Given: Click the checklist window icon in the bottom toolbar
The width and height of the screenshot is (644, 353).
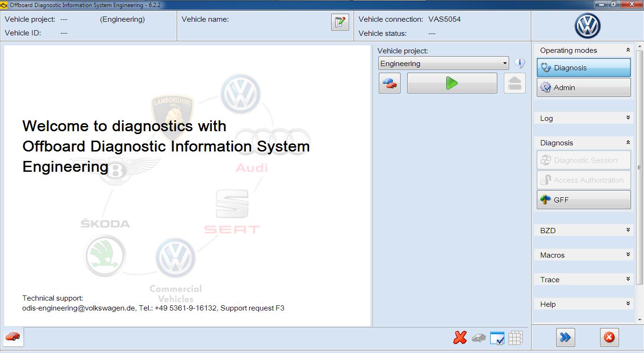Looking at the screenshot, I should [x=497, y=338].
